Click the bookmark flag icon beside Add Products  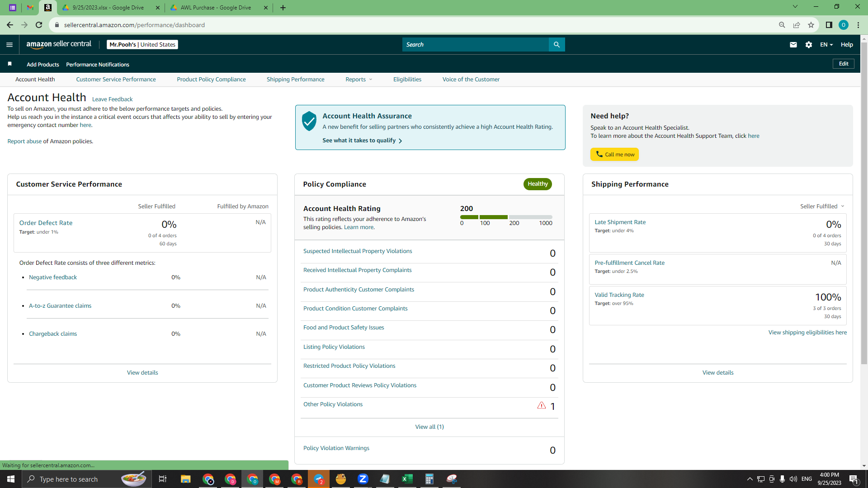[x=9, y=64]
